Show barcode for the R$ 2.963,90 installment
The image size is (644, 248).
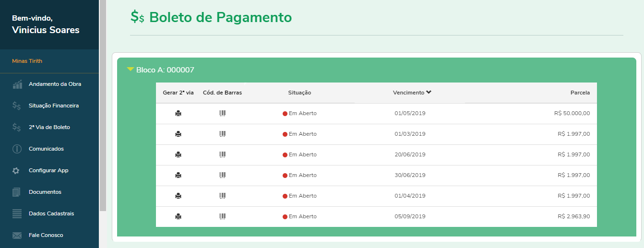pos(222,216)
